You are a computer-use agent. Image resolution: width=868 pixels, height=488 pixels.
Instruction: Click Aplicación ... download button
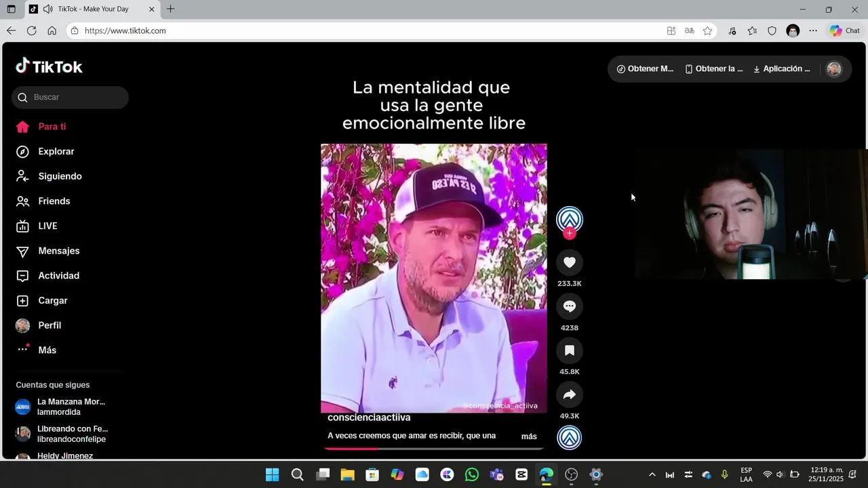click(x=782, y=69)
